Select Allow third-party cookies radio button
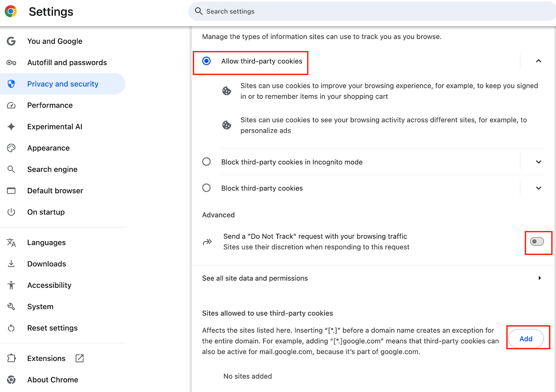This screenshot has width=556, height=392. (206, 61)
